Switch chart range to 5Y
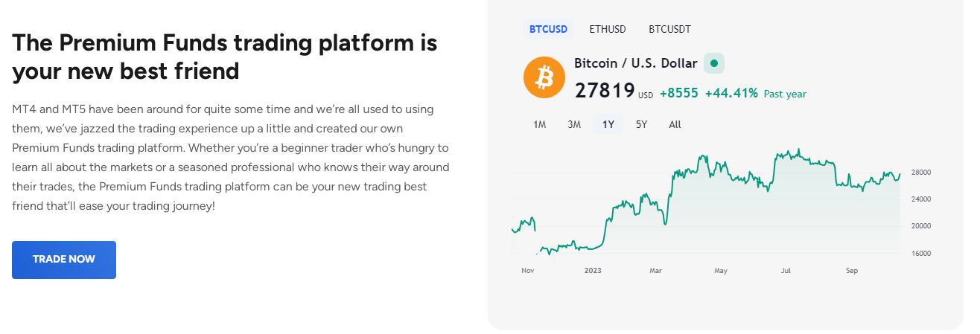The image size is (980, 334). tap(641, 124)
